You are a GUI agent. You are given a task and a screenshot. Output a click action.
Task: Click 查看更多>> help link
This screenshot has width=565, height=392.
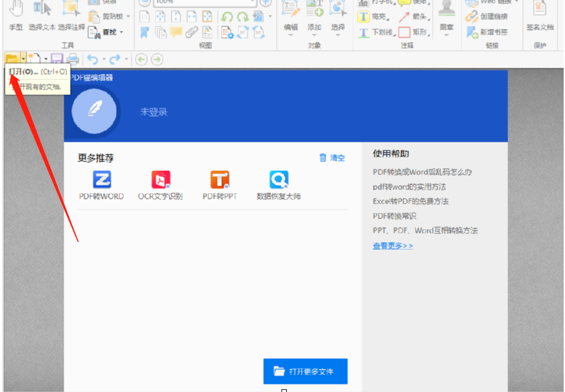(393, 246)
